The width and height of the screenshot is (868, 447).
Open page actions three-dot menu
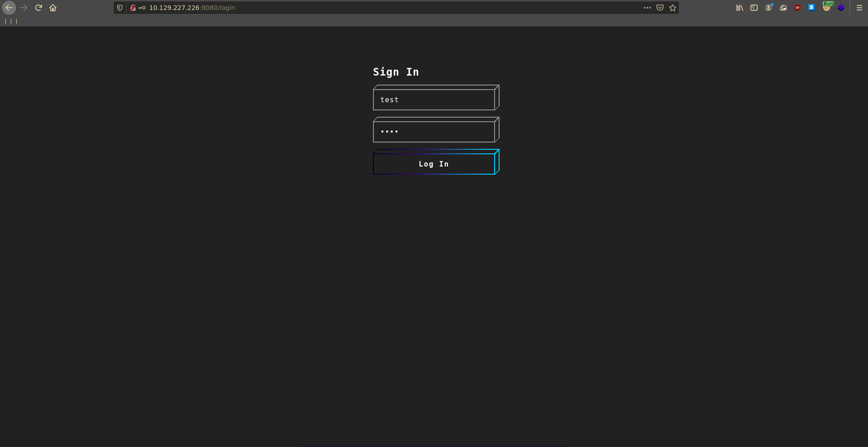[x=647, y=8]
